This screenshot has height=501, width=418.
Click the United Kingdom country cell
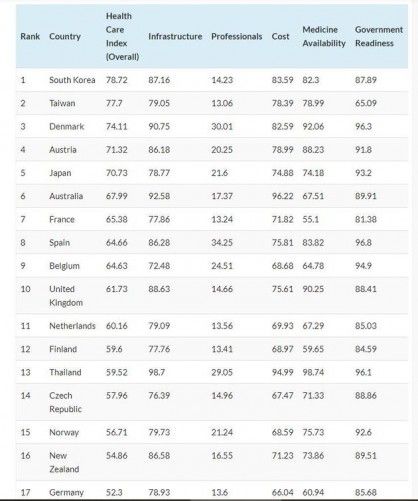tap(66, 296)
